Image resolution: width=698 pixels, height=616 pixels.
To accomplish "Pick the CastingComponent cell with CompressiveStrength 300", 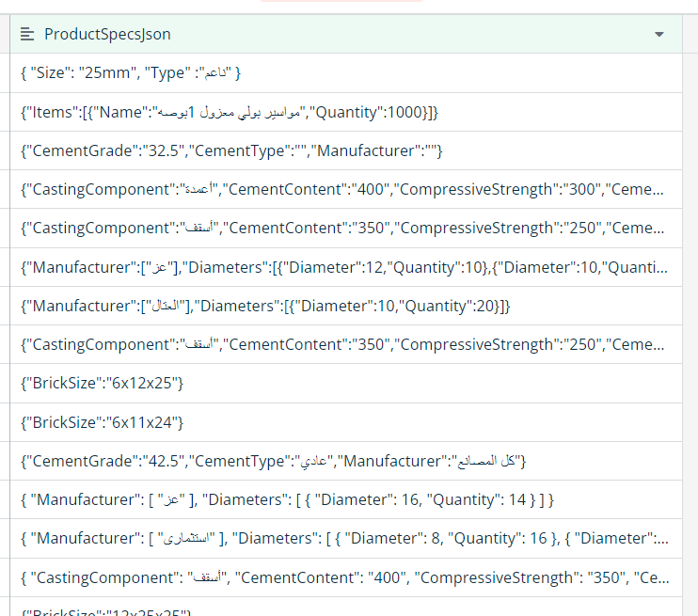I will (x=345, y=189).
